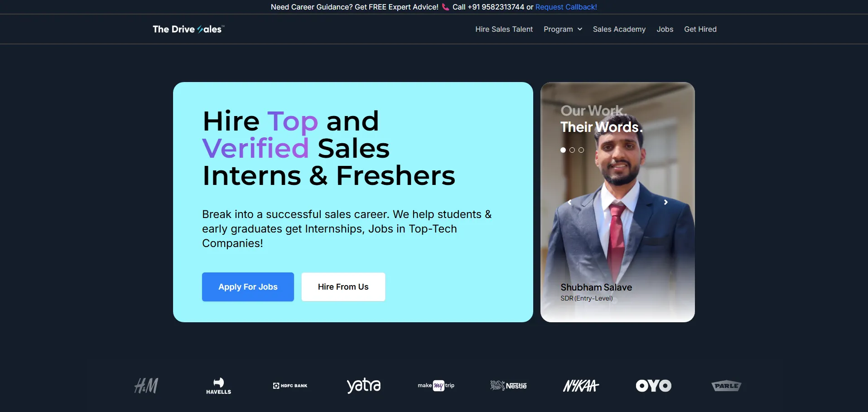This screenshot has height=412, width=868.
Task: Open the Jobs nav item
Action: click(665, 29)
